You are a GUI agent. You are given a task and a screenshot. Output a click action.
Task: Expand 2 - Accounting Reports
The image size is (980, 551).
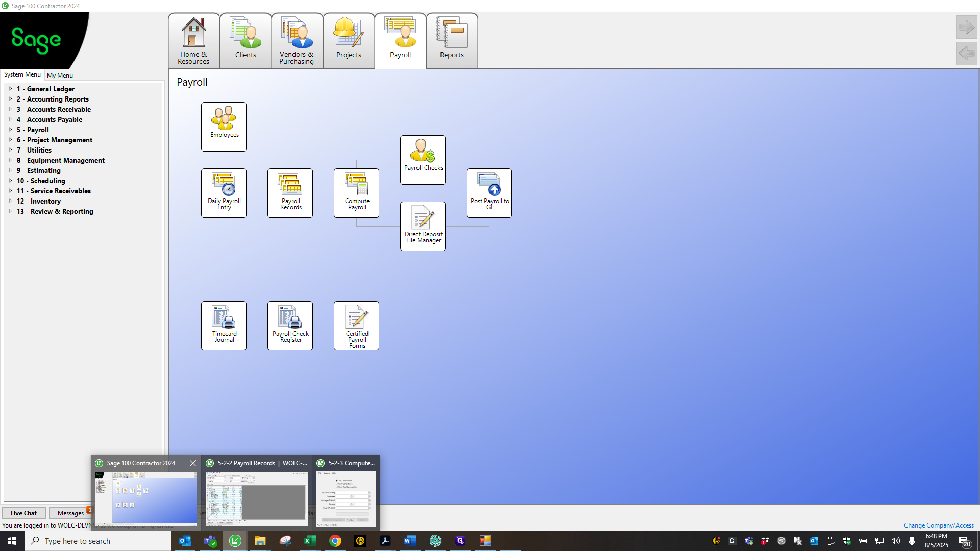[10, 99]
